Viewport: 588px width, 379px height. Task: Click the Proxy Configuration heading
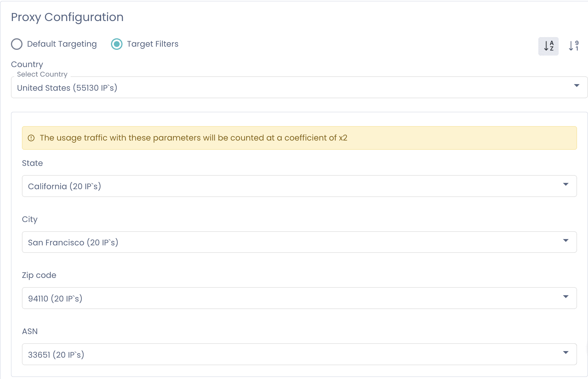(x=67, y=17)
